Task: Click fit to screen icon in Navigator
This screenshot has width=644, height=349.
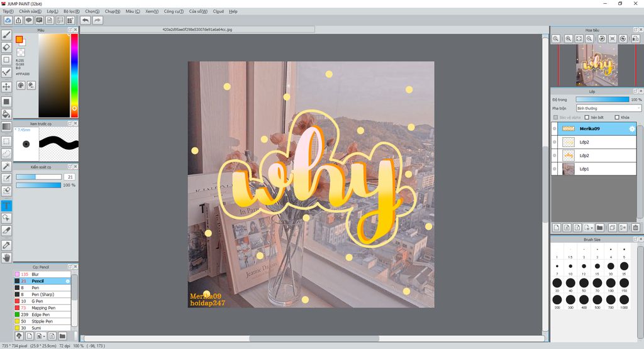Action: [579, 38]
